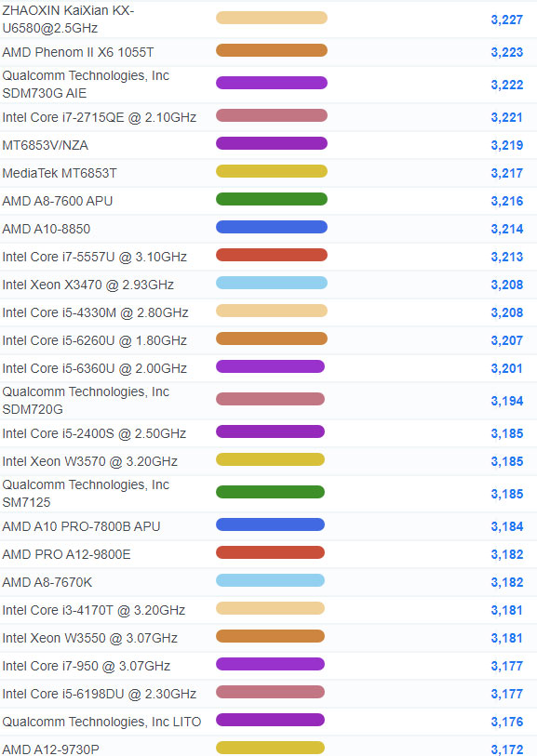Image resolution: width=537 pixels, height=756 pixels.
Task: Click the orange bar for Phenom II X6 1055T
Action: click(x=272, y=50)
